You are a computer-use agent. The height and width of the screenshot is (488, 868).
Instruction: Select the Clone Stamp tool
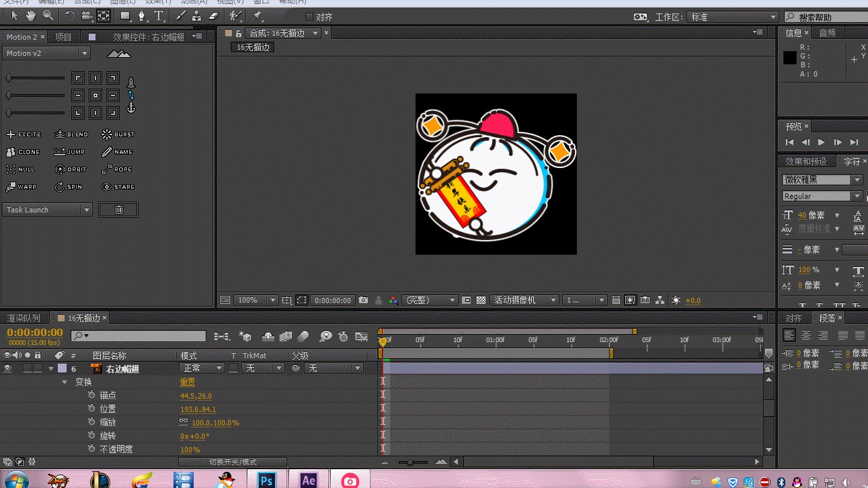pyautogui.click(x=197, y=15)
